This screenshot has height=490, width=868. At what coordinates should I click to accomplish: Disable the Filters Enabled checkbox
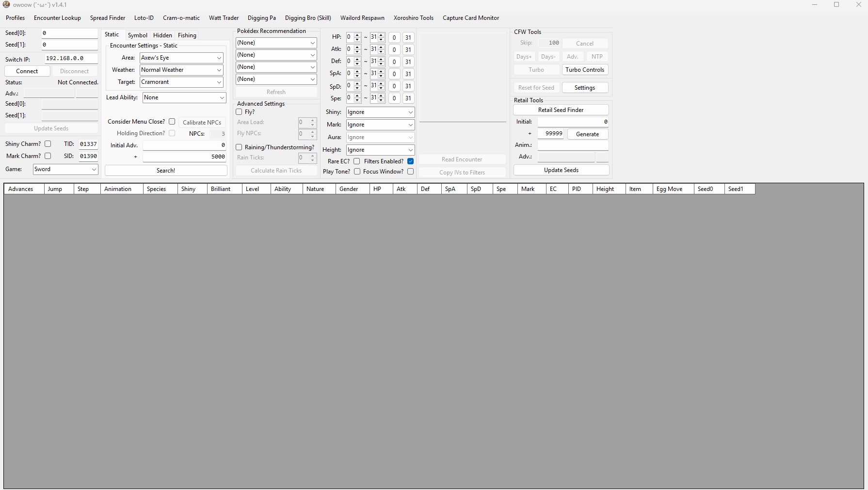click(x=411, y=161)
